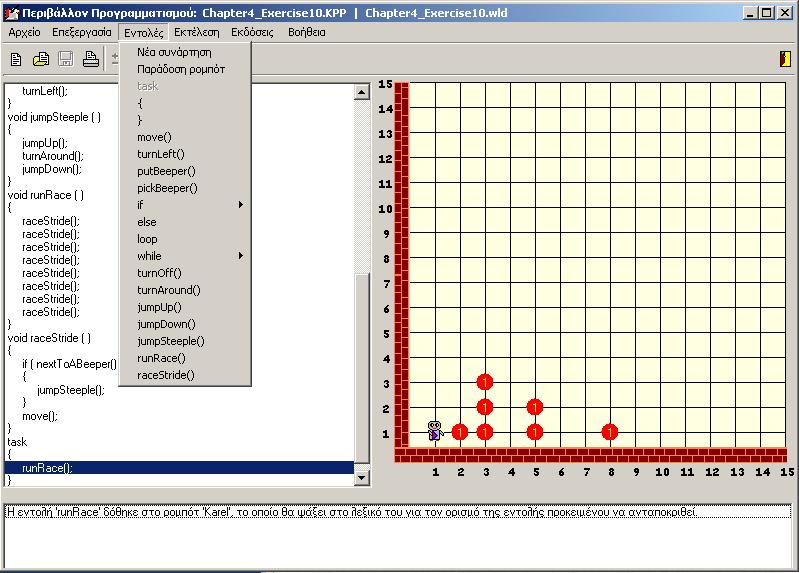Click the code editor scroll down arrow

[362, 478]
